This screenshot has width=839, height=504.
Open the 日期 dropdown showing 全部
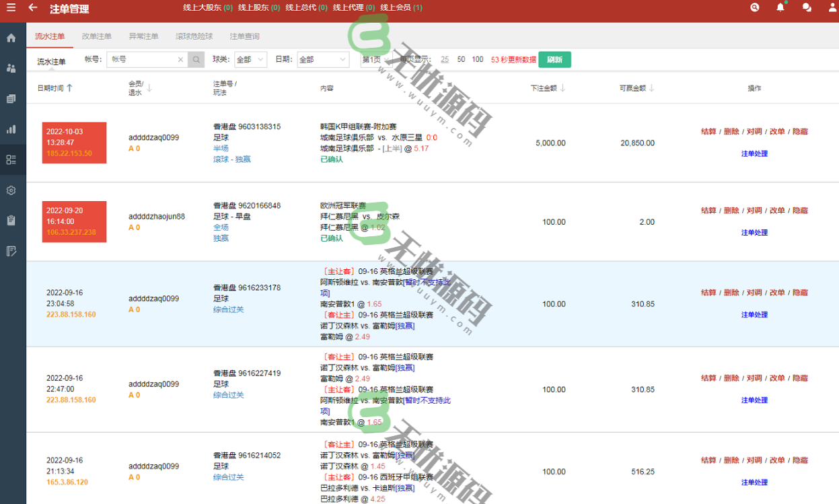[322, 59]
